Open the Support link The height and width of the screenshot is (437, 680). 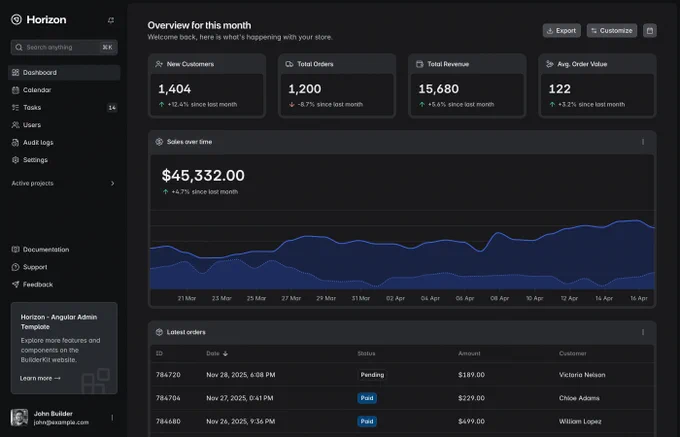[x=29, y=267]
